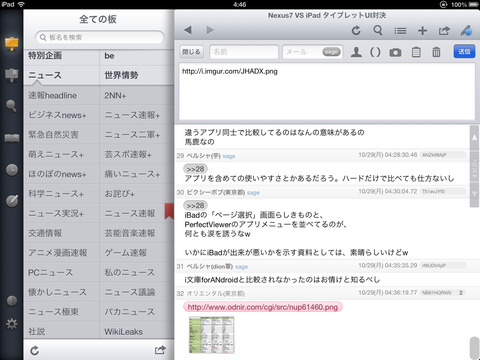Search within the thread

pyautogui.click(x=378, y=30)
